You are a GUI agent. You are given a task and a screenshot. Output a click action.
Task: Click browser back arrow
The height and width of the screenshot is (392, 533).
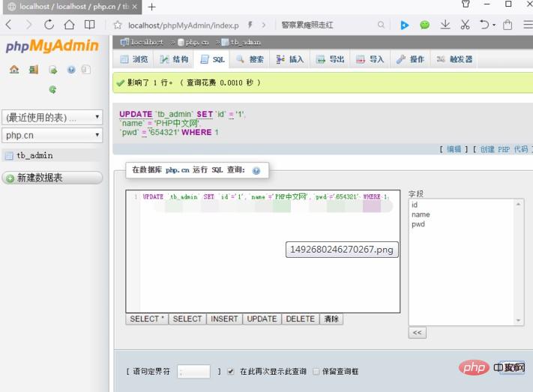[9, 25]
